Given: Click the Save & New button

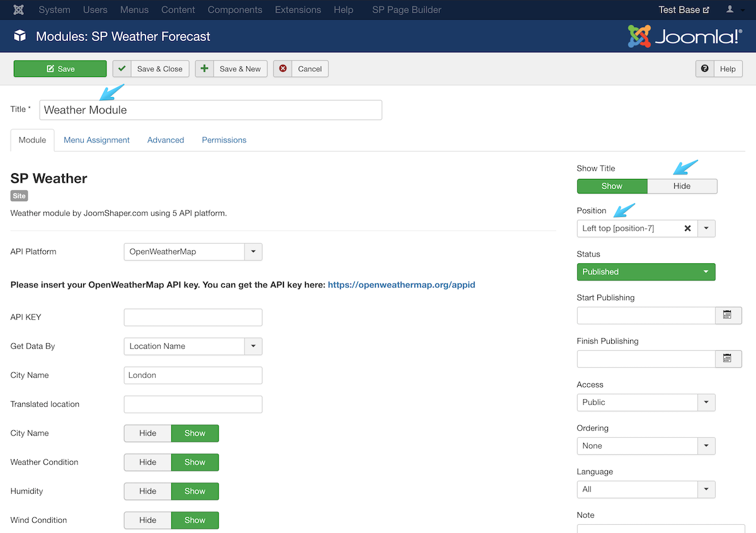Looking at the screenshot, I should tap(231, 69).
